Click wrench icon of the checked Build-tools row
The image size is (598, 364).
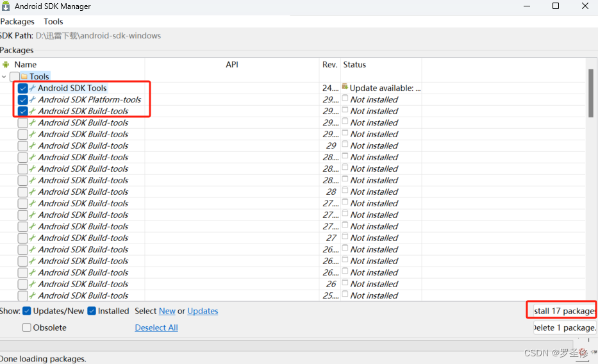point(33,112)
